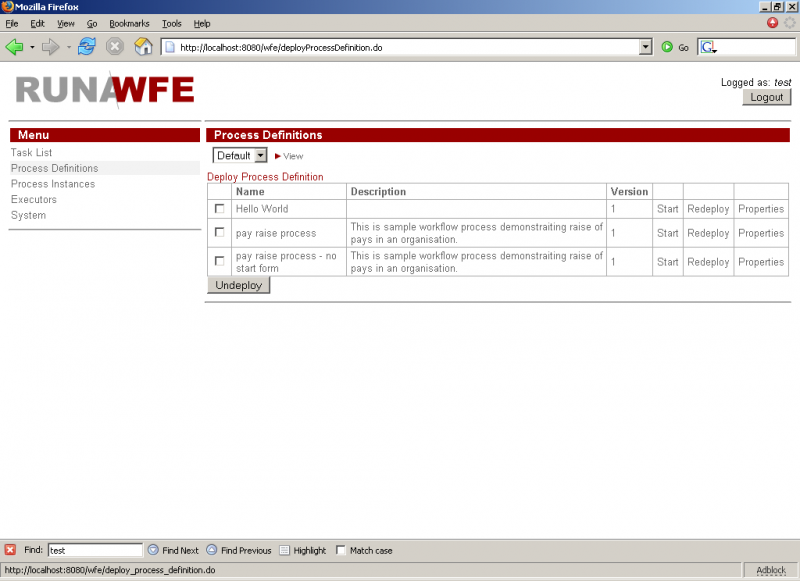Click the Home icon in the toolbar
800x581 pixels.
click(x=142, y=46)
